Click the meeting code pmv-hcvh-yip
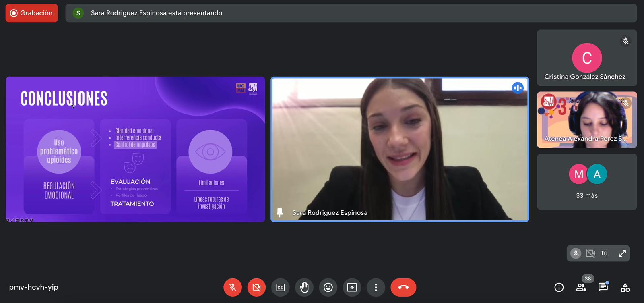Image resolution: width=644 pixels, height=303 pixels. [x=34, y=287]
